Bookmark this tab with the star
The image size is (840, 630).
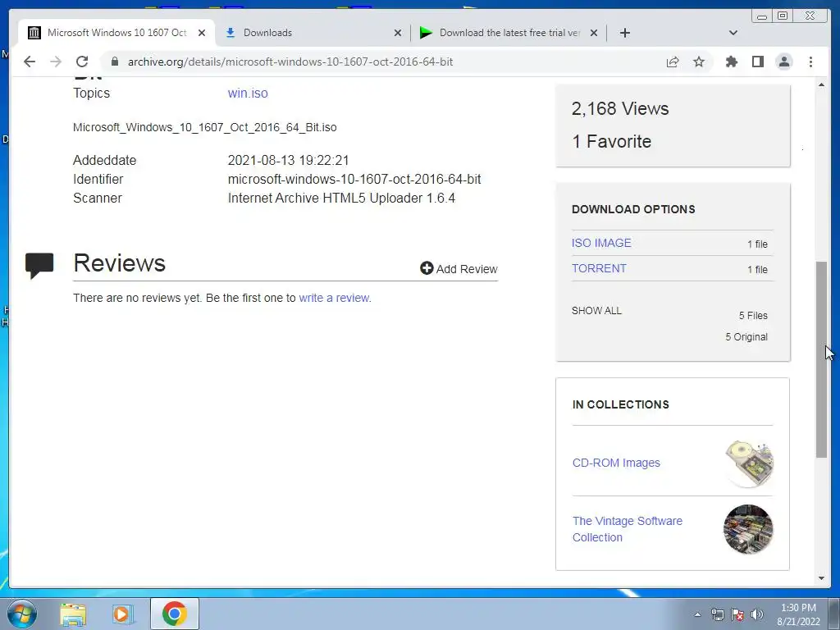(x=699, y=62)
